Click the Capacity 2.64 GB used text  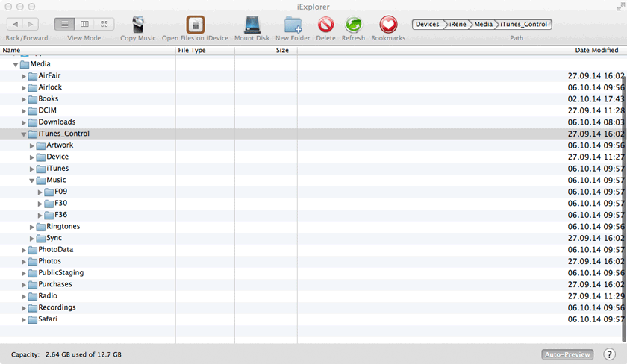pos(66,354)
